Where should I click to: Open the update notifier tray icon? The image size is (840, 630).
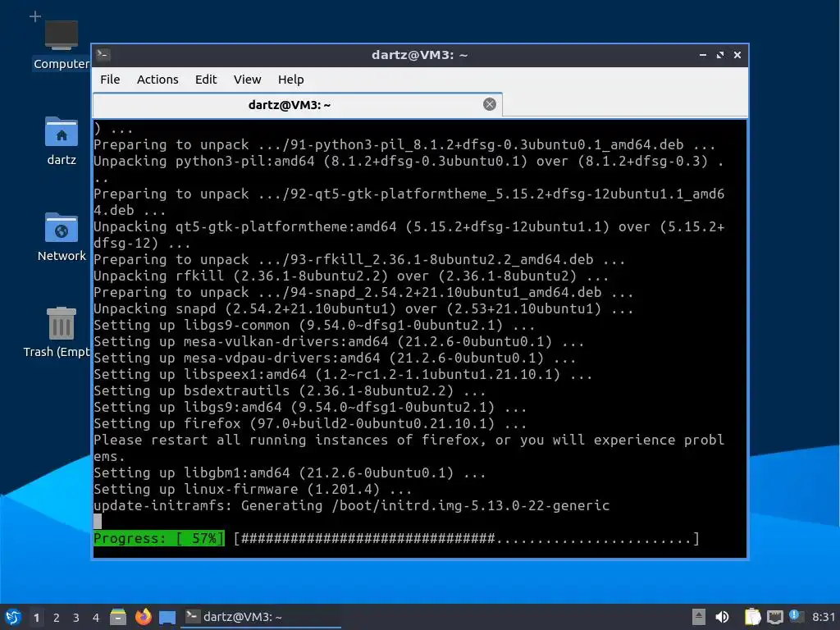tap(796, 616)
